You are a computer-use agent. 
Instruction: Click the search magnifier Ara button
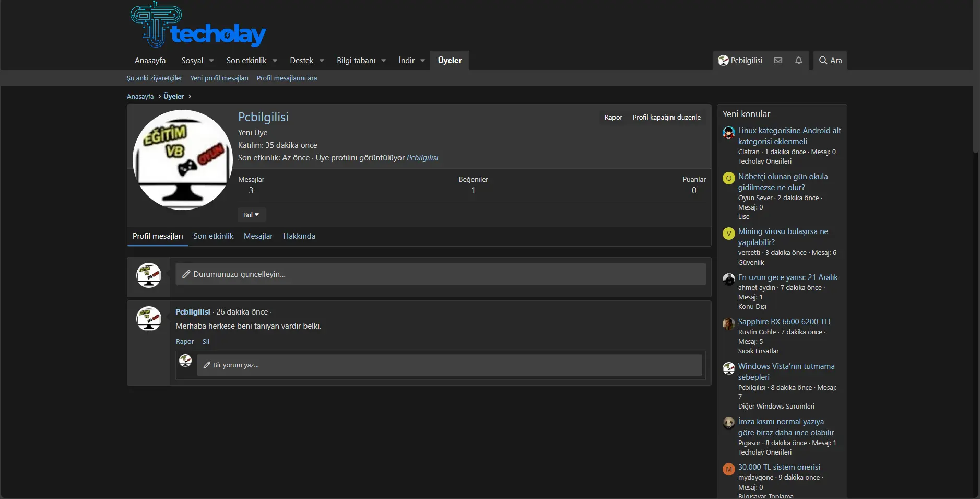tap(830, 61)
